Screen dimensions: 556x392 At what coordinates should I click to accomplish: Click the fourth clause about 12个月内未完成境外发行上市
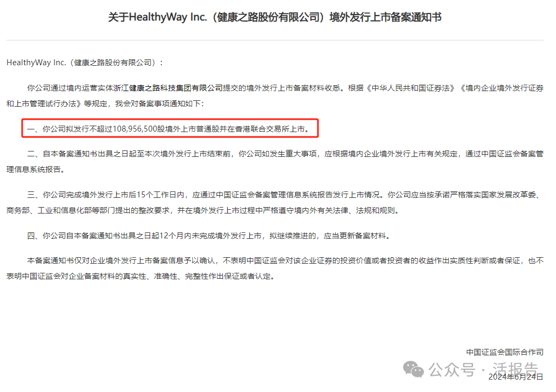(x=209, y=236)
